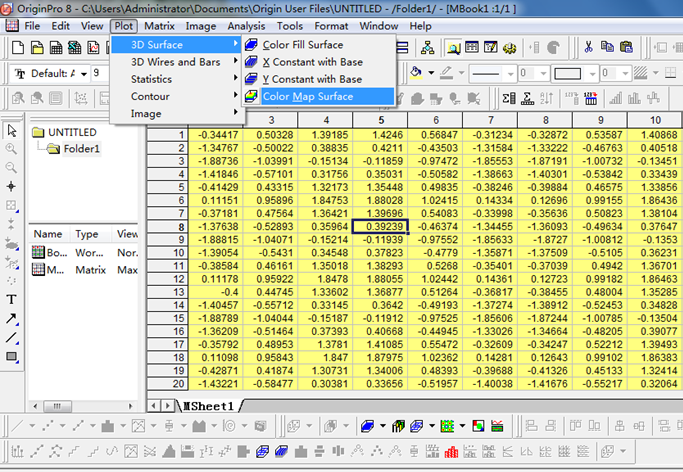Click the sheet tab scroll-right arrow
683x472 pixels.
click(x=167, y=406)
